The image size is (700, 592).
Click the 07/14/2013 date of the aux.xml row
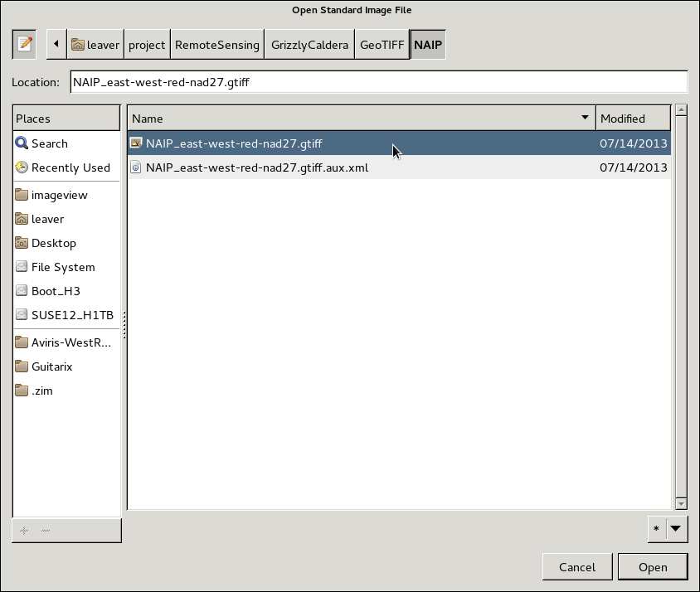click(633, 167)
